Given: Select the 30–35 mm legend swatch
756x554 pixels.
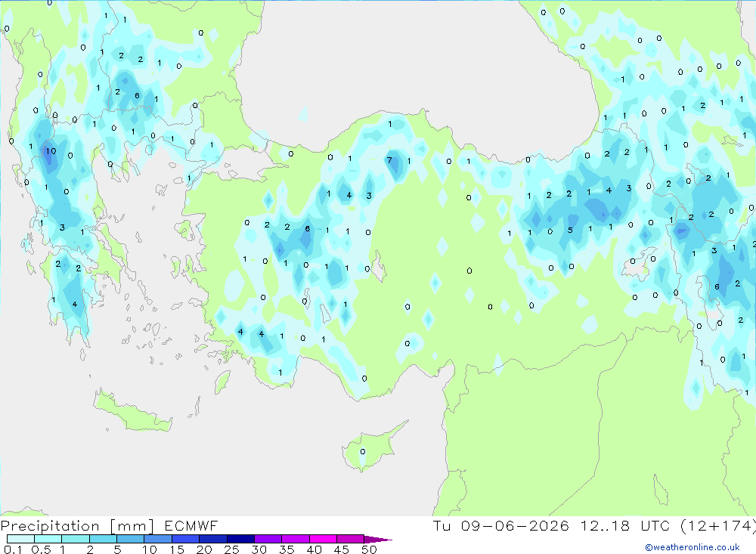Looking at the screenshot, I should pyautogui.click(x=268, y=539).
